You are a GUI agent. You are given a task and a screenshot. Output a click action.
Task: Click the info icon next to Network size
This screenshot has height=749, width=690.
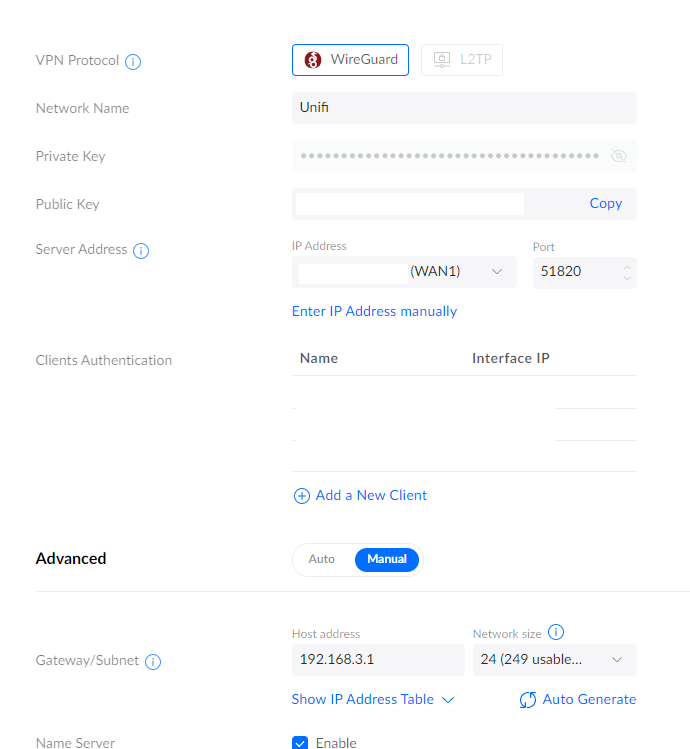pos(557,632)
